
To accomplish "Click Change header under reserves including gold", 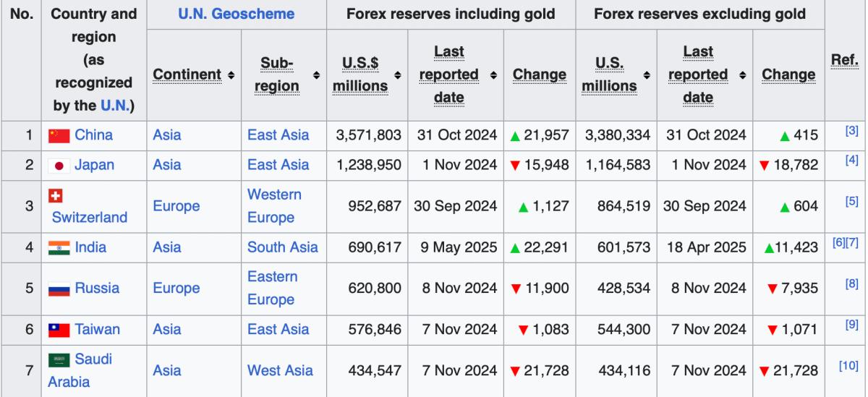I will (x=539, y=75).
